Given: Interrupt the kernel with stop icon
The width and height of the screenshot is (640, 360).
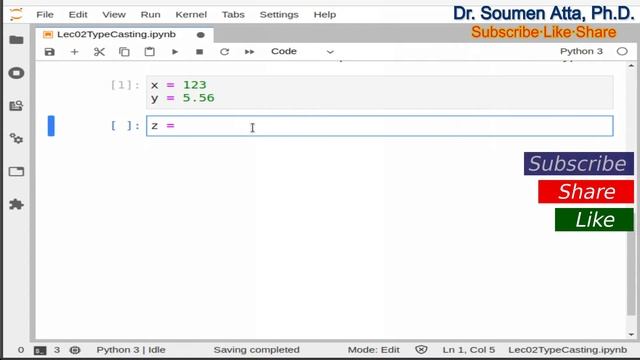Looking at the screenshot, I should [200, 52].
